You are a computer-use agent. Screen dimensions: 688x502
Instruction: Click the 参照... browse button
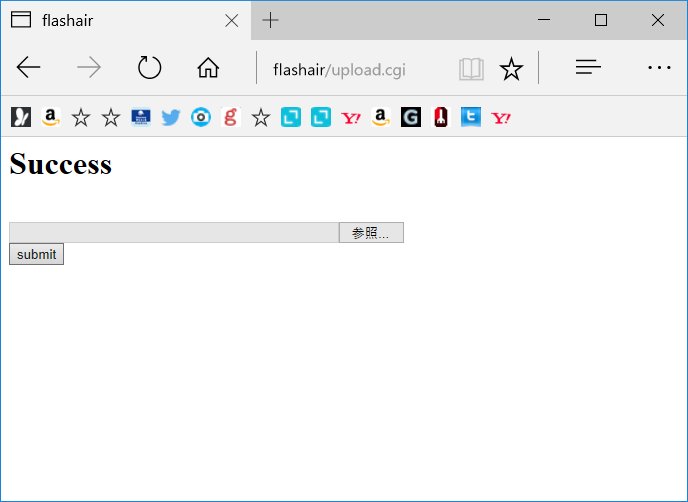point(371,233)
